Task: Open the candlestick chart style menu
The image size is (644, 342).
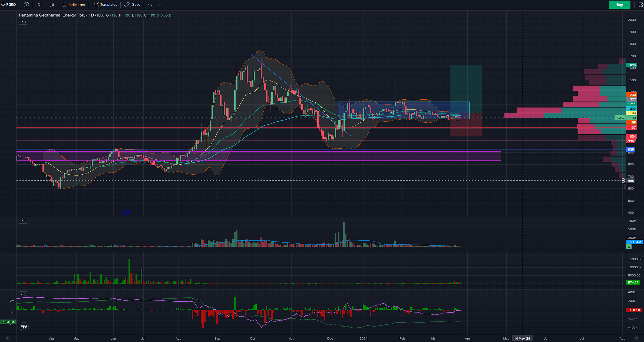Action: click(52, 5)
